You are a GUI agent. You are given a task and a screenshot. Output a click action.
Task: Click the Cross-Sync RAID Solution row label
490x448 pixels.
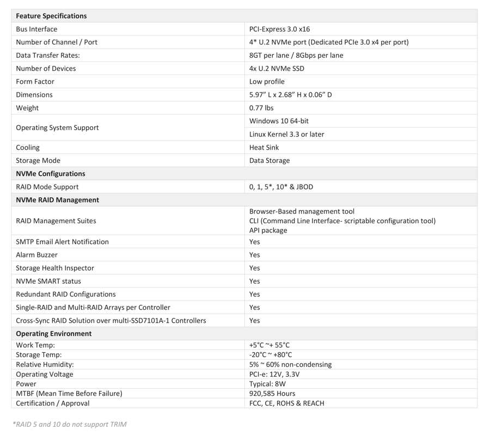point(111,321)
